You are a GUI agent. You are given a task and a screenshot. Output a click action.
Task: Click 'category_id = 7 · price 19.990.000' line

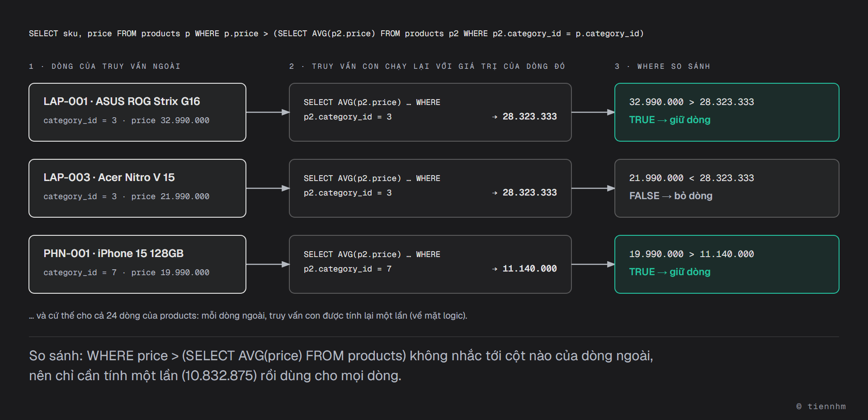click(x=126, y=272)
